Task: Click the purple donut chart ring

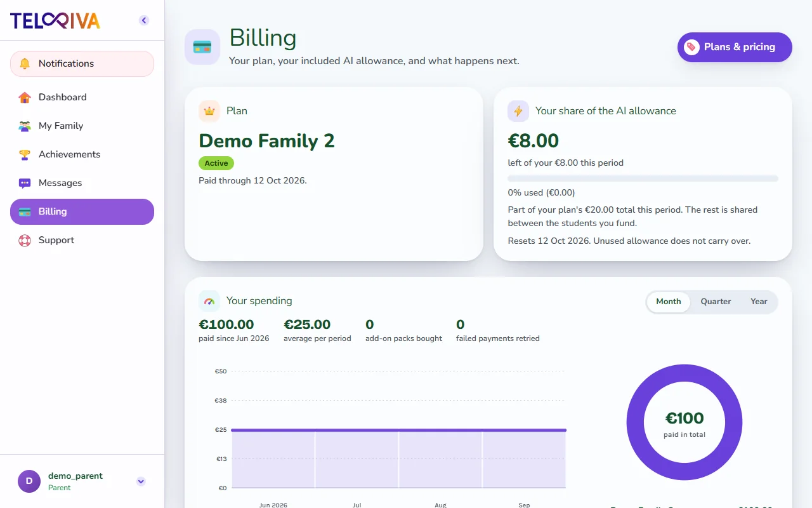Action: [636, 422]
